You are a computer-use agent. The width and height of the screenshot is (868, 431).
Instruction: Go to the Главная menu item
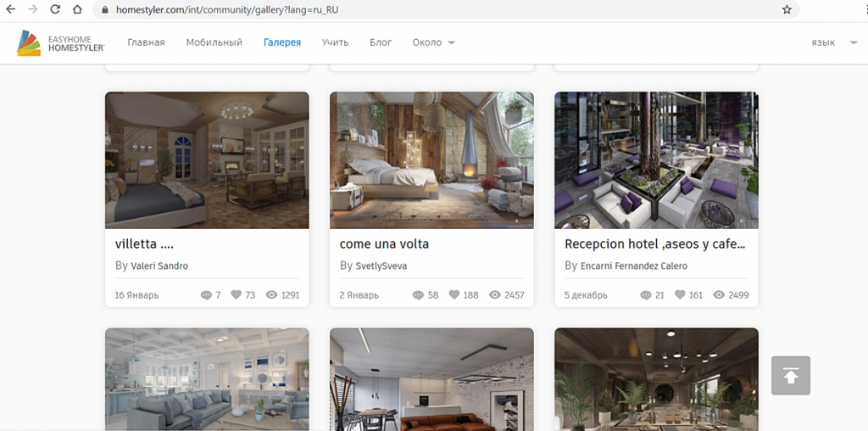point(146,42)
